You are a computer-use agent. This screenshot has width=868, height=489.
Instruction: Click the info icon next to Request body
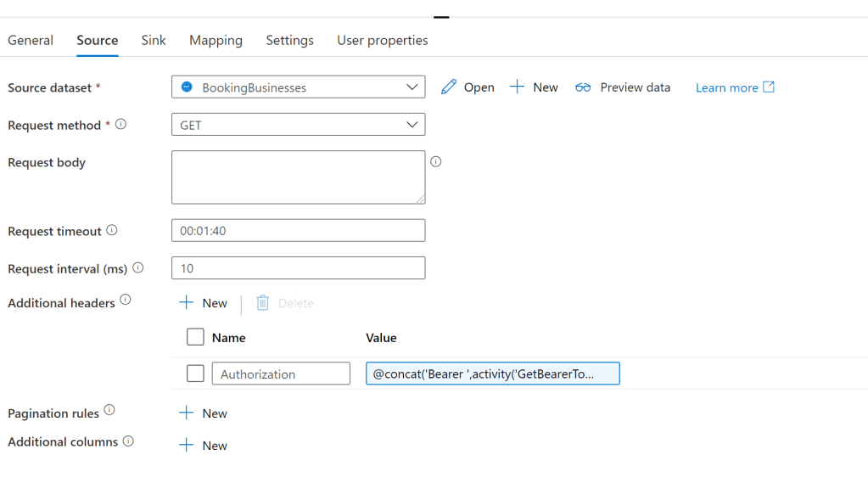pyautogui.click(x=435, y=161)
